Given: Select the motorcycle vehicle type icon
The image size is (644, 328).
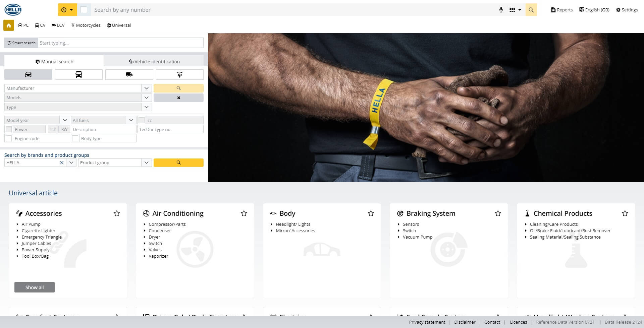Looking at the screenshot, I should click(x=179, y=74).
